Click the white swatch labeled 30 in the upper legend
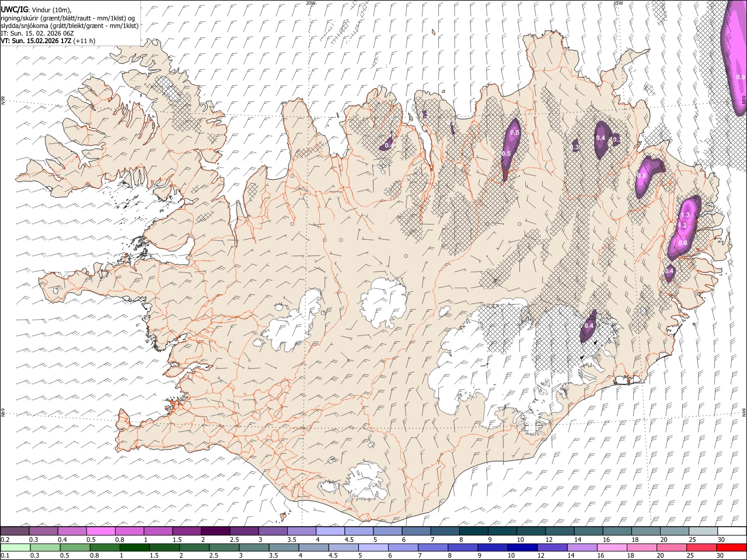 point(732,531)
